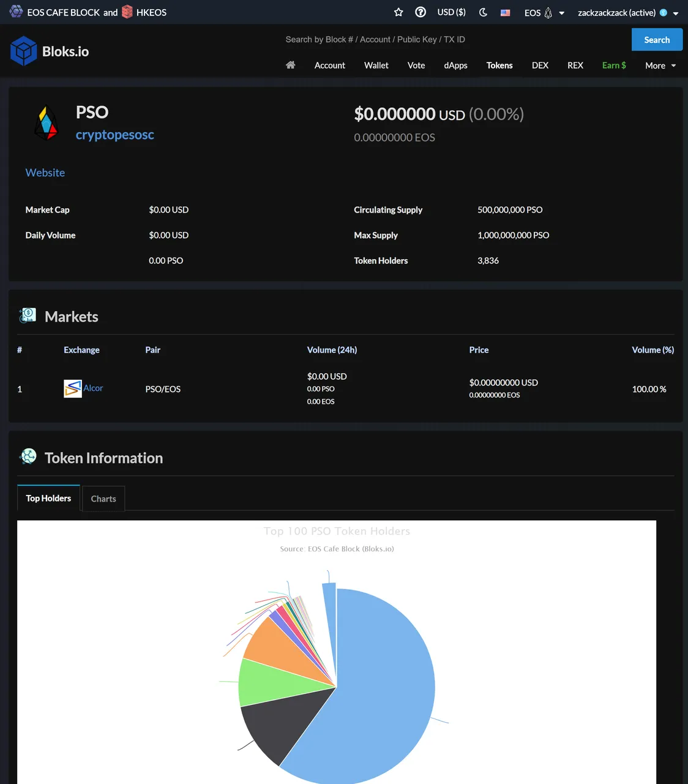Click the 3,836 token holders value

488,260
